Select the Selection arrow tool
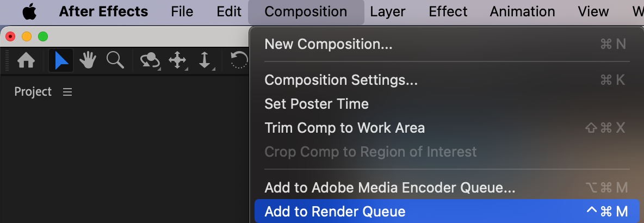Viewport: 644px width, 223px height. point(61,60)
